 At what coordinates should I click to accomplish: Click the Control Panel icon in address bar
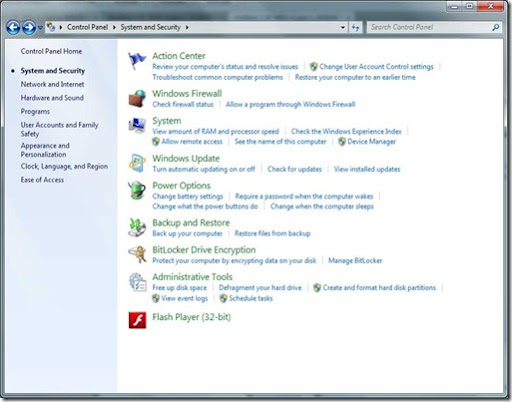[51, 27]
